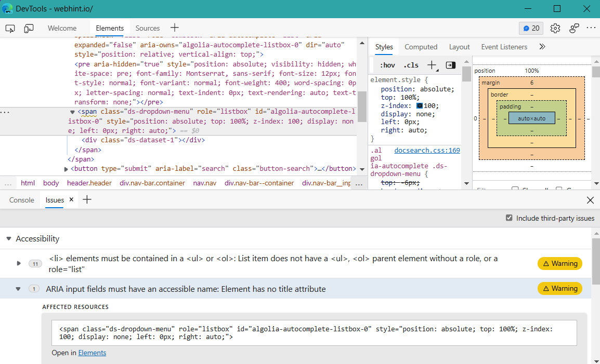This screenshot has height=364, width=600.
Task: Open the DevTools more options menu
Action: coord(591,28)
